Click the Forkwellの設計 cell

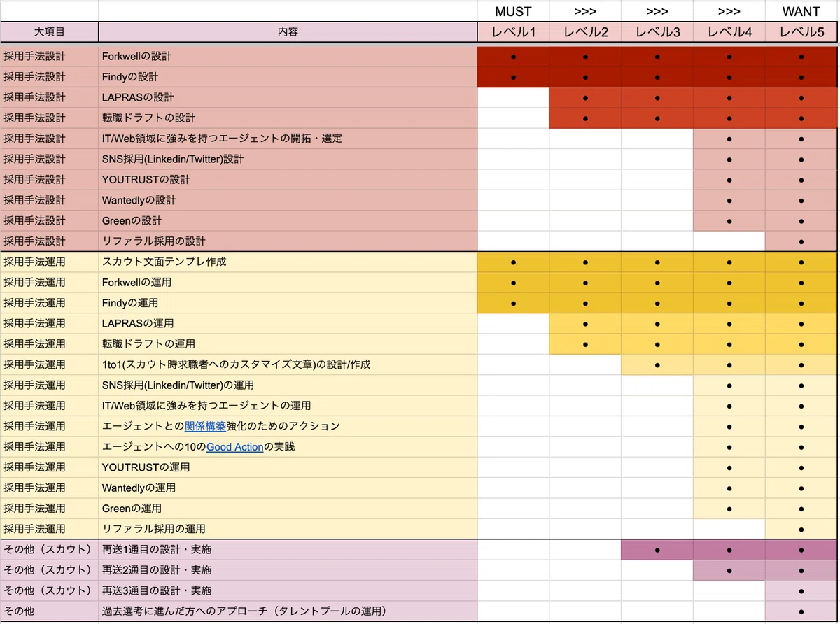coord(288,56)
